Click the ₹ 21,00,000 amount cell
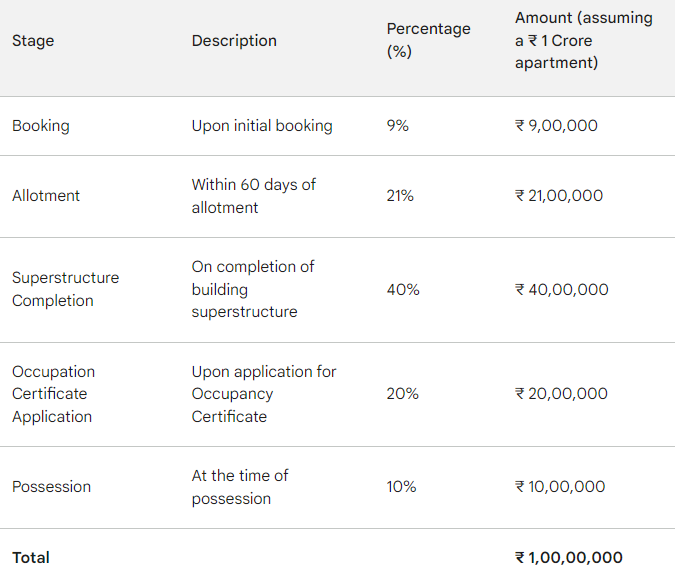Viewport: 675px width, 578px height. click(x=559, y=196)
